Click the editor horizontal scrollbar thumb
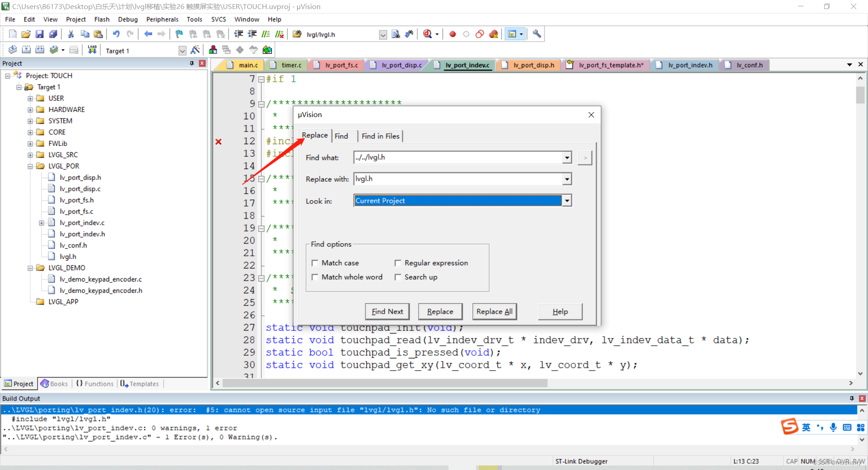 tap(385, 383)
